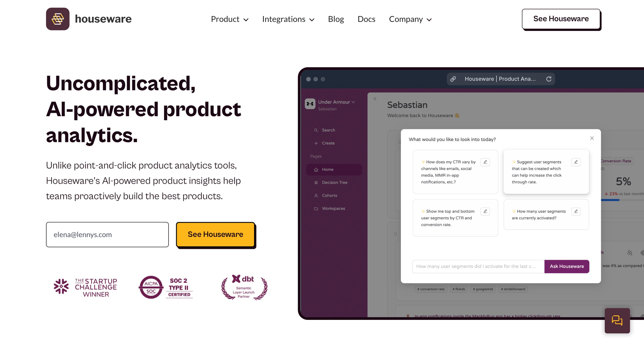Click the See Houseware navbar button
The image size is (644, 342).
pos(561,19)
